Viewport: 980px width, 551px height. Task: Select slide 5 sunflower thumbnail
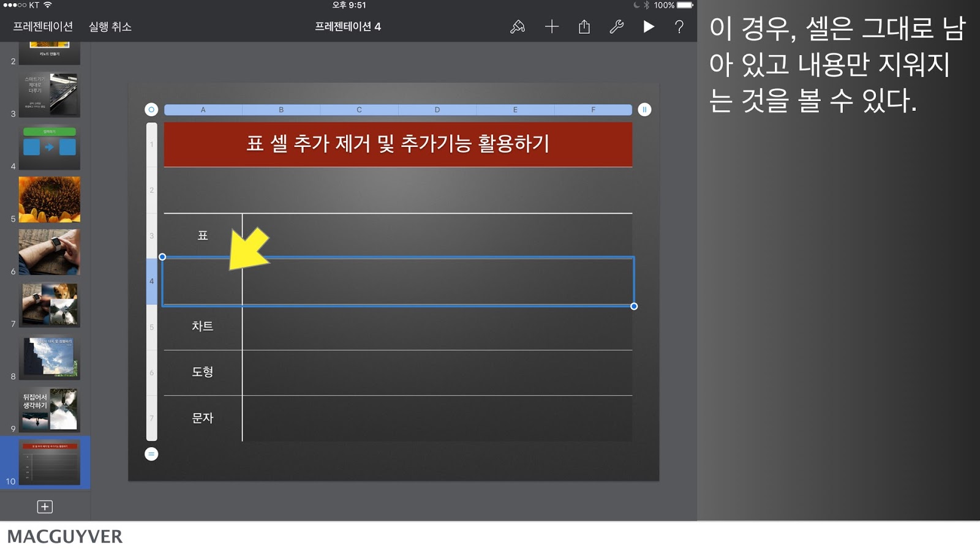pos(50,200)
